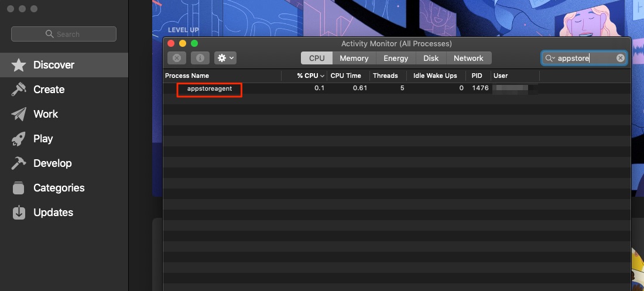Click the 0.61 CPU time value
This screenshot has height=291, width=644.
360,88
